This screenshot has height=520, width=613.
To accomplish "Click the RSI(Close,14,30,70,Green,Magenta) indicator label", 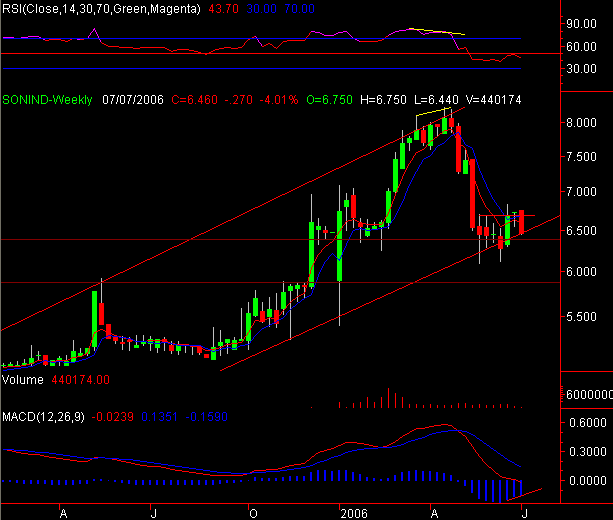I will click(101, 9).
